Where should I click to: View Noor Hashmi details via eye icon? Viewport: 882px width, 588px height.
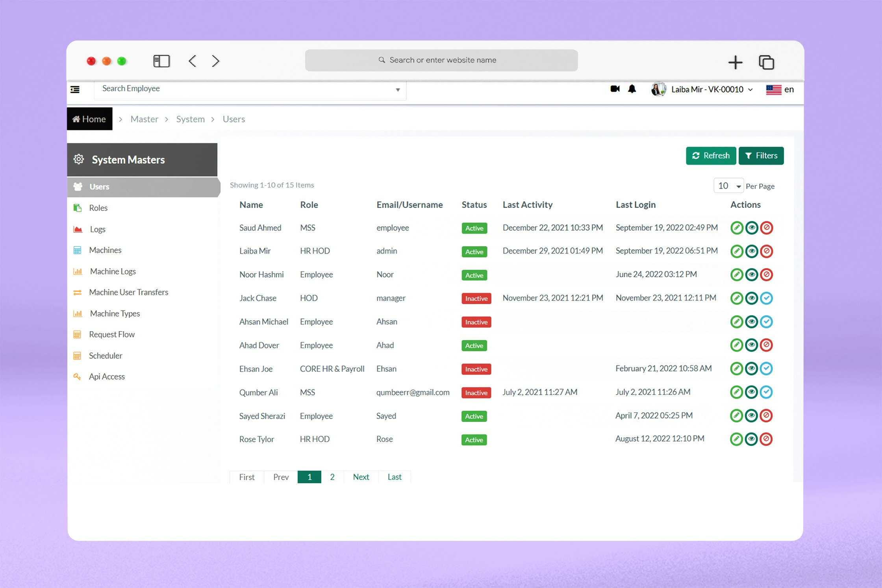(x=752, y=275)
